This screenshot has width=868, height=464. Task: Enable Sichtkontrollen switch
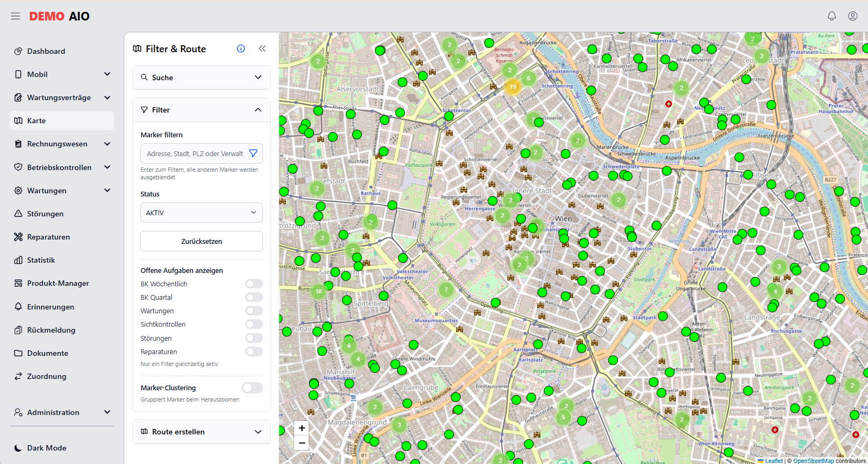coord(254,324)
